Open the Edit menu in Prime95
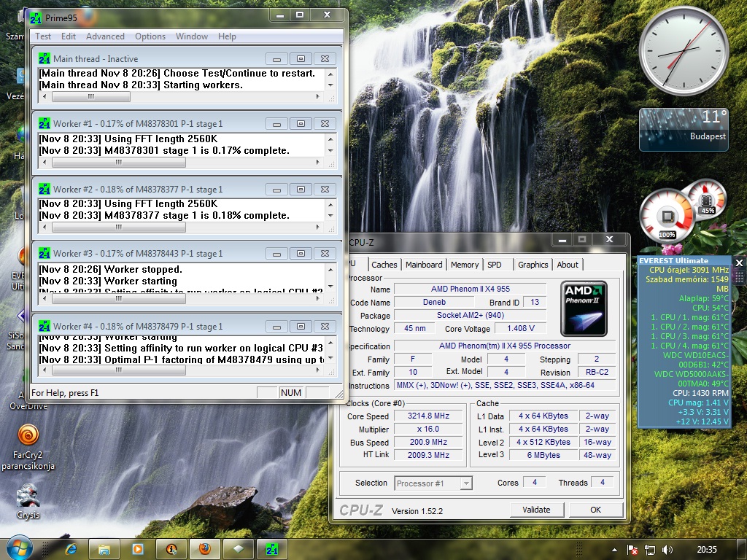This screenshot has width=747, height=560. 68,36
